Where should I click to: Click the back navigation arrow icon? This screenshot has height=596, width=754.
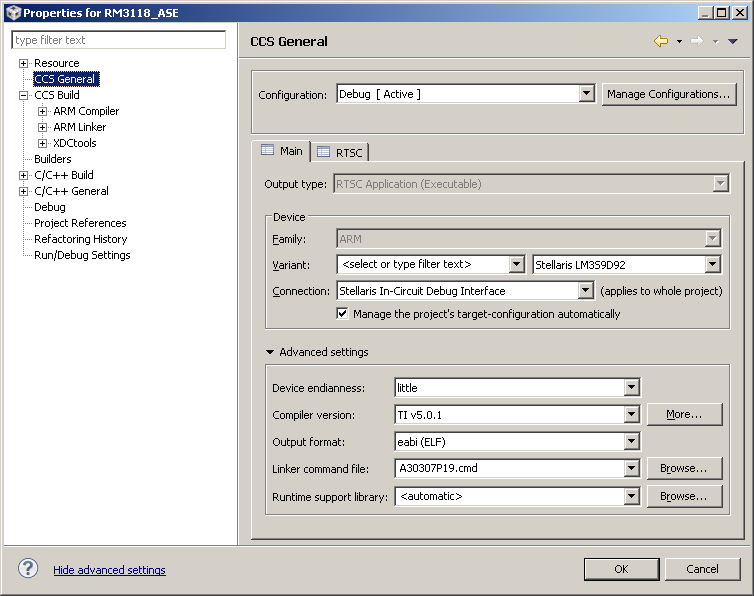(x=661, y=41)
